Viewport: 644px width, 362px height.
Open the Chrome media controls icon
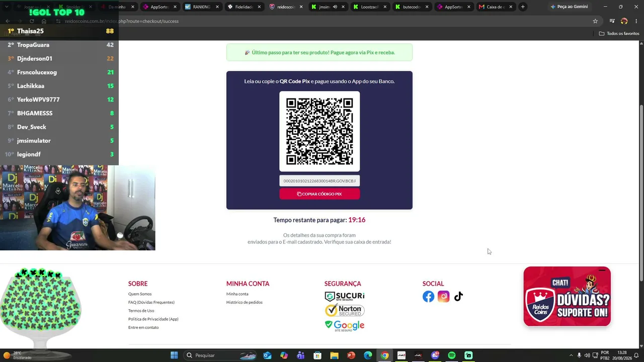click(612, 21)
